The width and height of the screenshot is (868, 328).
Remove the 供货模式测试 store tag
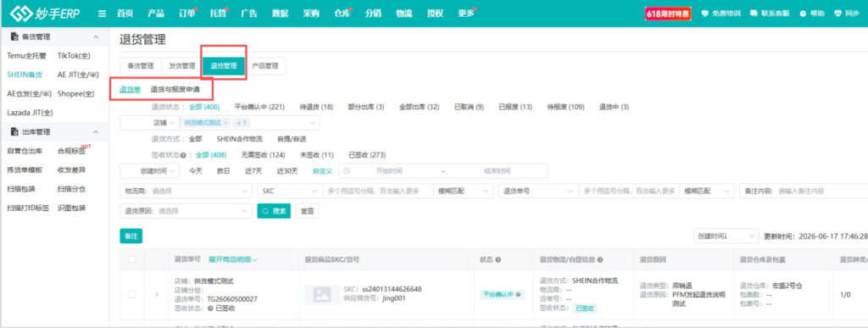[225, 123]
